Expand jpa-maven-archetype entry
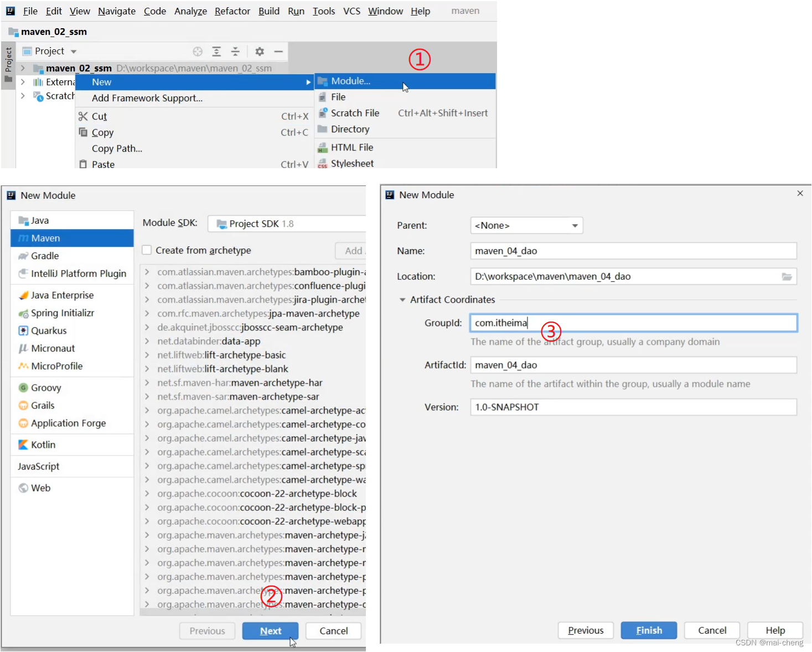Viewport: 812px width, 652px height. 147,313
